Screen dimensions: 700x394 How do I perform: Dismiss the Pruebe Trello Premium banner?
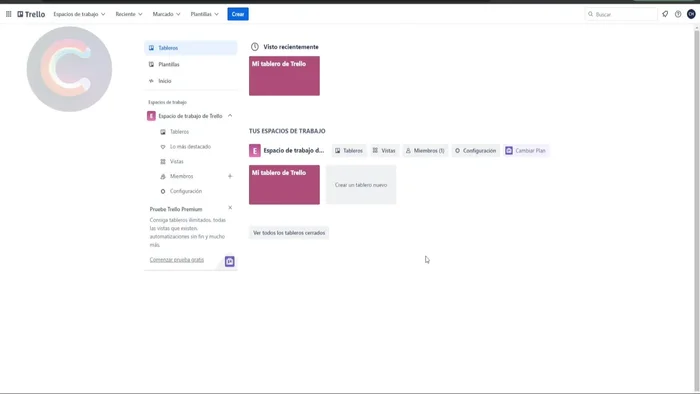click(x=230, y=207)
